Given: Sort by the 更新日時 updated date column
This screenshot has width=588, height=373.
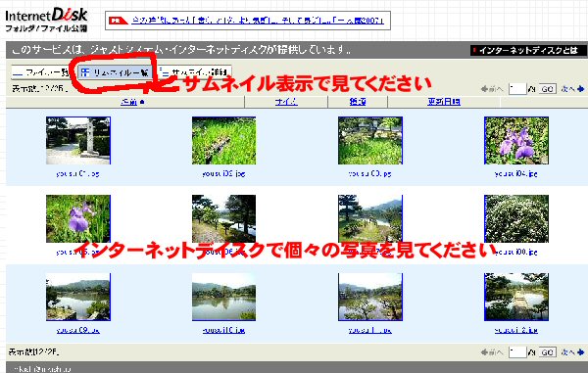Looking at the screenshot, I should click(444, 102).
